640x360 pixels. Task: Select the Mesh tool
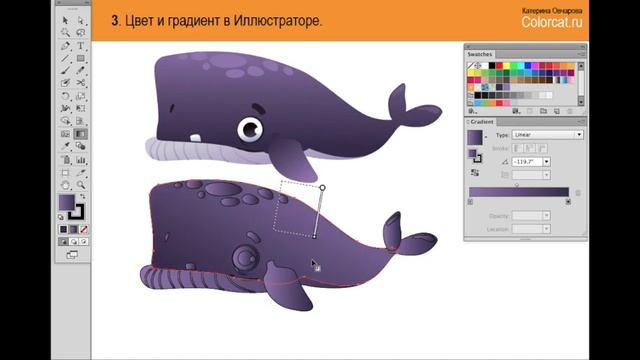click(x=65, y=134)
